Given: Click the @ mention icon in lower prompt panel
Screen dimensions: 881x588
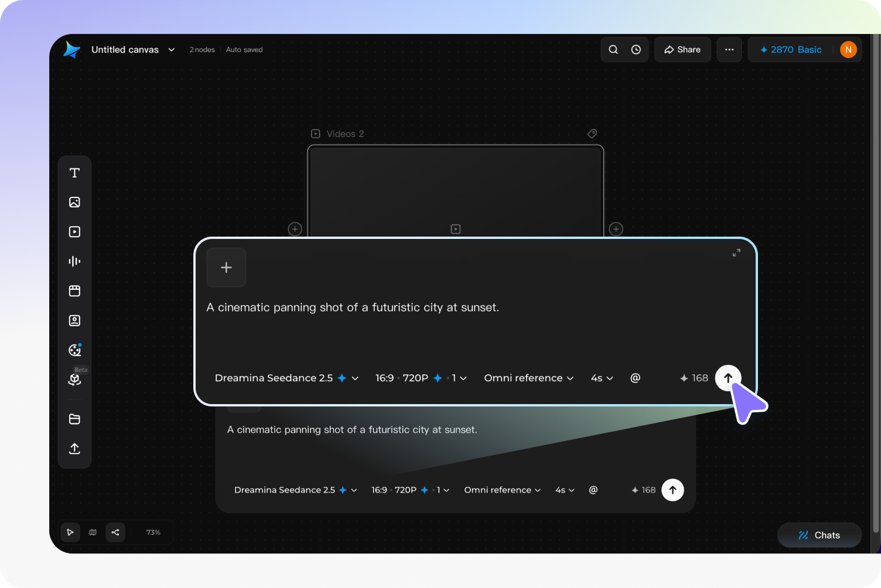Looking at the screenshot, I should coord(593,490).
